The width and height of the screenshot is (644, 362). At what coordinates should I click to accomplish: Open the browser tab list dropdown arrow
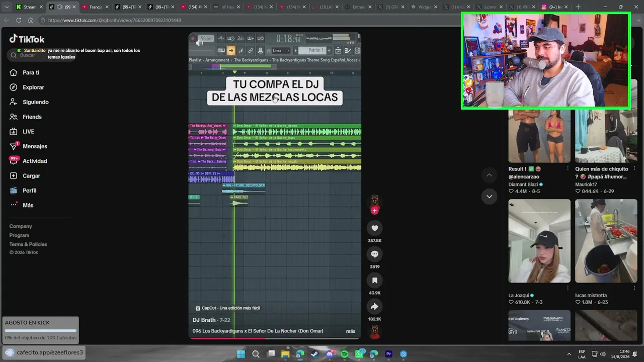coord(6,7)
